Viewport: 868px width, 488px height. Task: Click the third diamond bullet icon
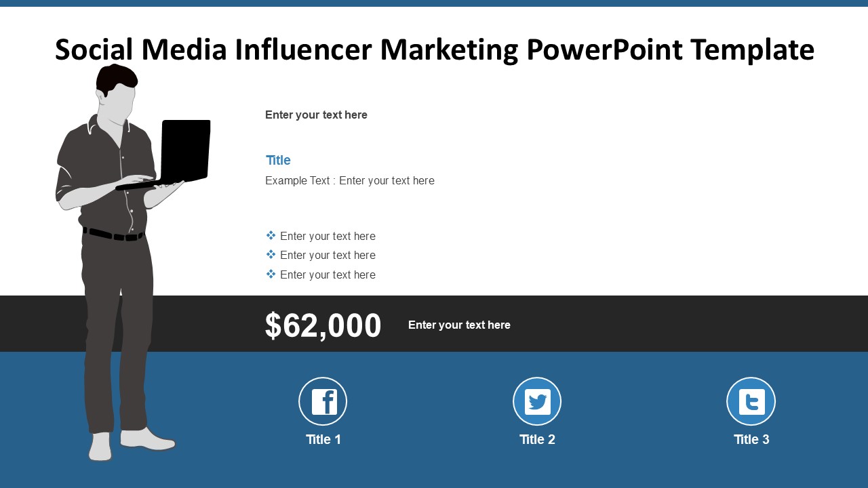[x=271, y=274]
